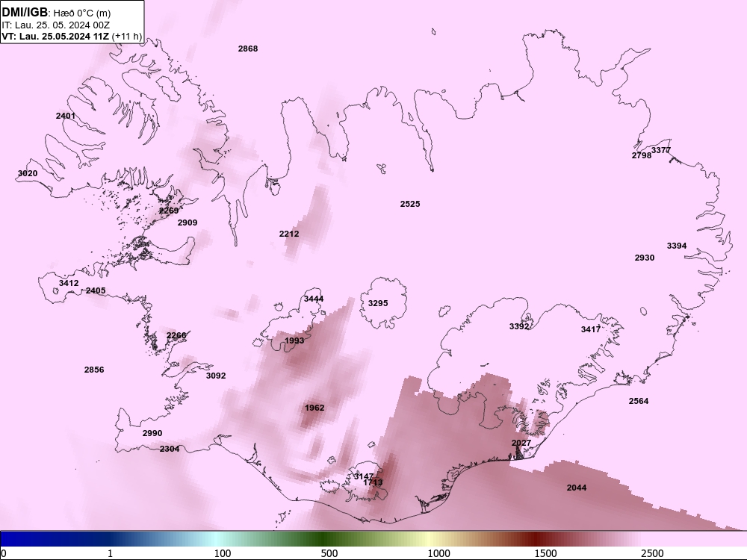The height and width of the screenshot is (560, 747).
Task: Click the 2564 value off southeast coast
Action: (x=639, y=401)
